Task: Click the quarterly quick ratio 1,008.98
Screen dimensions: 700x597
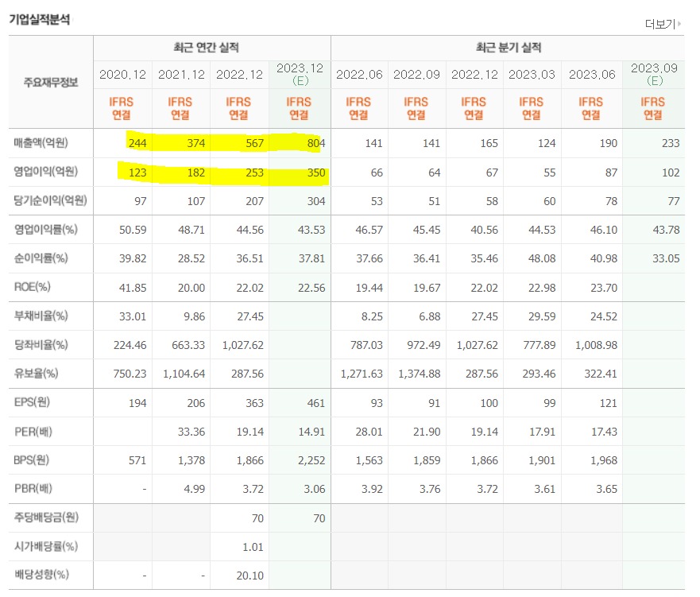Action: coord(596,345)
